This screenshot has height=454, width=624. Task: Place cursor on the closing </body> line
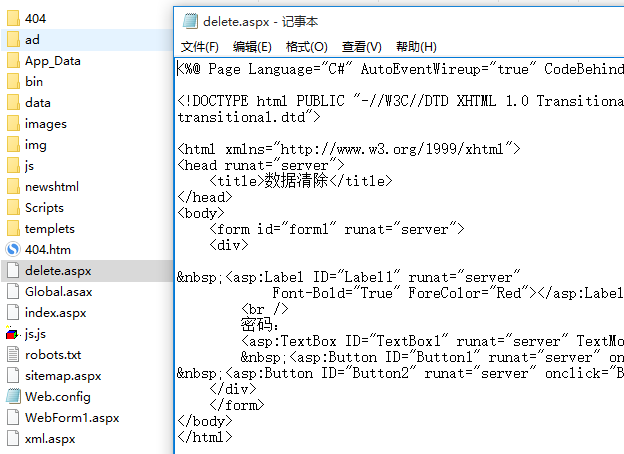coord(205,421)
